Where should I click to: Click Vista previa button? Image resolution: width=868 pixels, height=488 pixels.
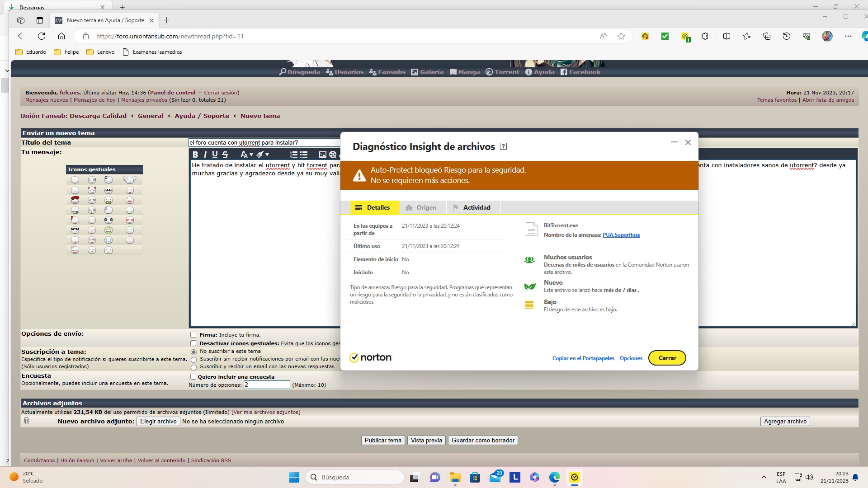point(426,440)
